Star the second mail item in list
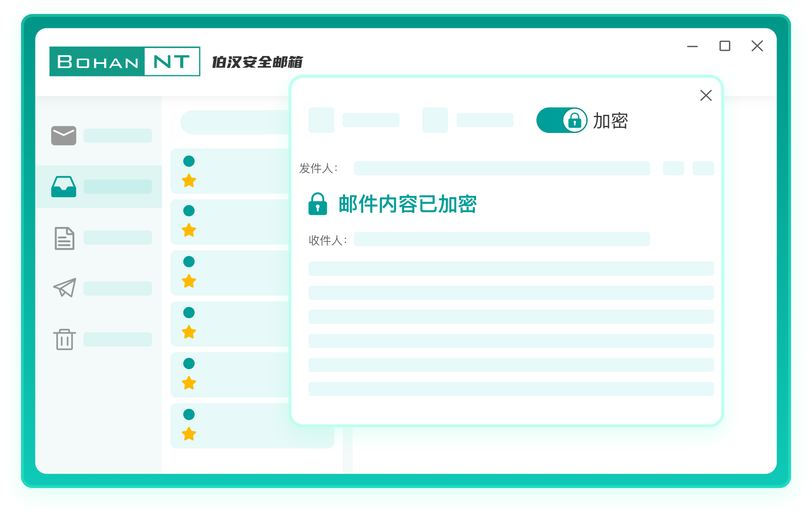812x516 pixels. pyautogui.click(x=189, y=230)
